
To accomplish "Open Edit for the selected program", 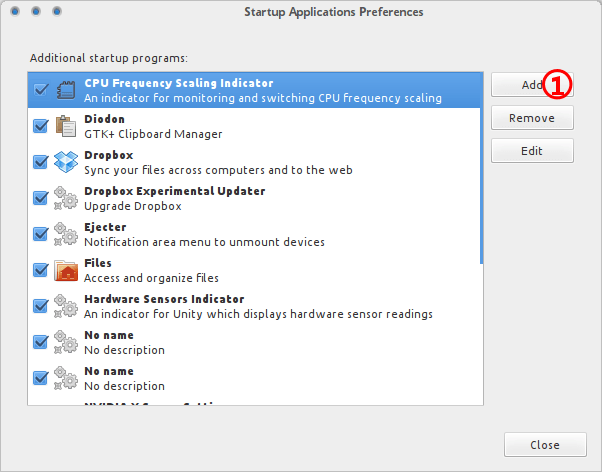I will pos(532,151).
